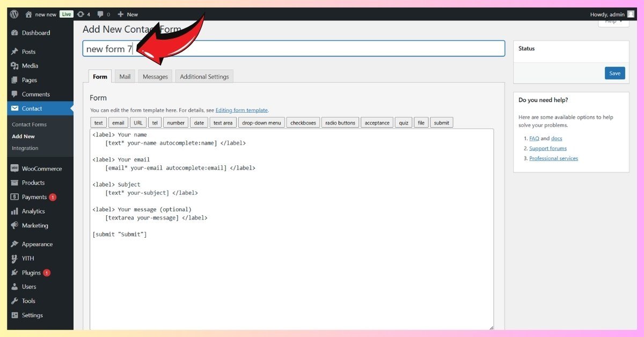Click the admin avatar icon
644x337 pixels.
[631, 14]
